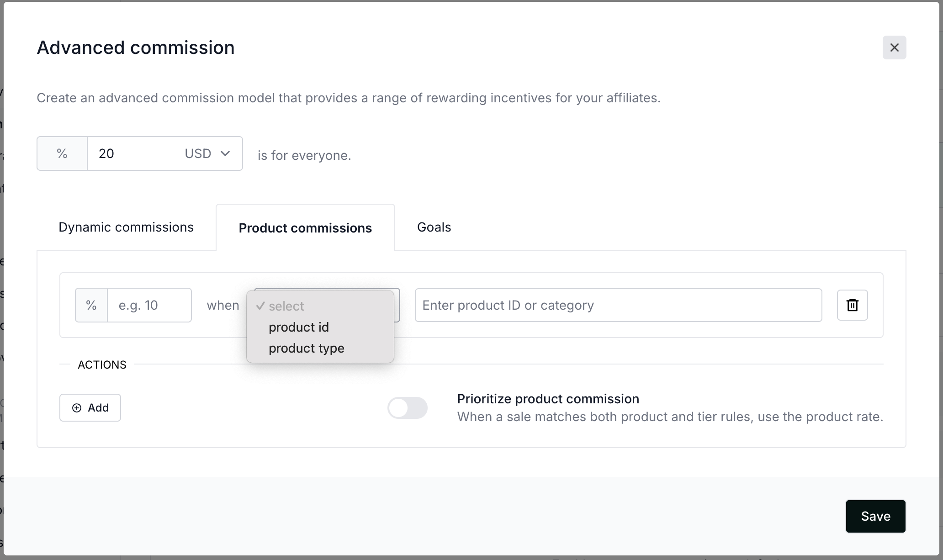Image resolution: width=943 pixels, height=560 pixels.
Task: Select the Product commissions tab
Action: click(x=305, y=228)
